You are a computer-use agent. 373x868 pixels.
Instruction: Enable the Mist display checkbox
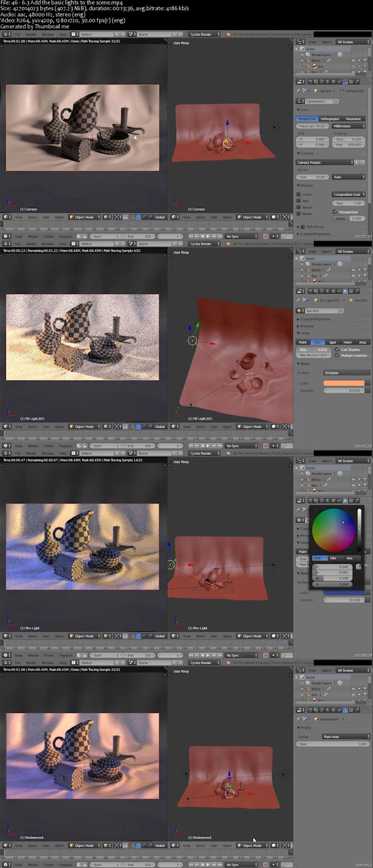(299, 200)
